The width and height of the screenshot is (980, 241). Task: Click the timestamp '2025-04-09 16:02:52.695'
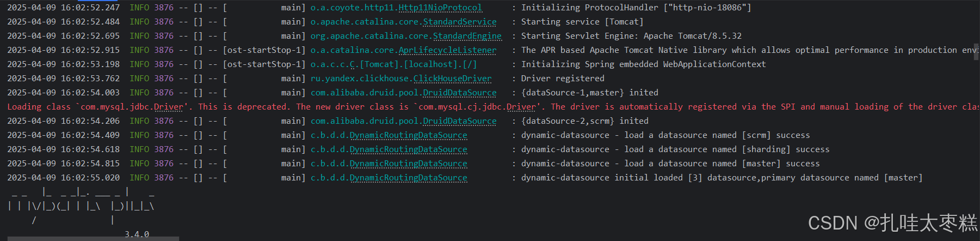[63, 36]
